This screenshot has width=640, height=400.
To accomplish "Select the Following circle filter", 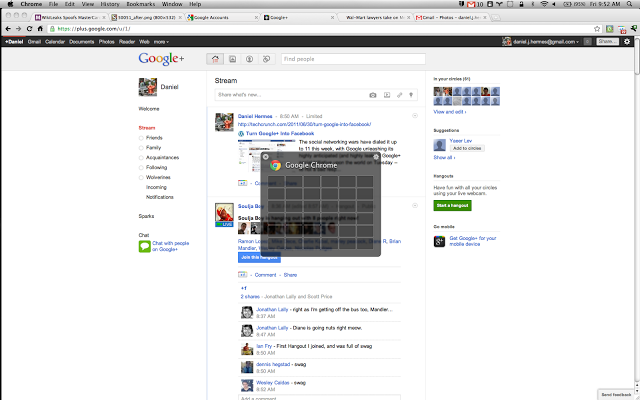I will click(156, 167).
